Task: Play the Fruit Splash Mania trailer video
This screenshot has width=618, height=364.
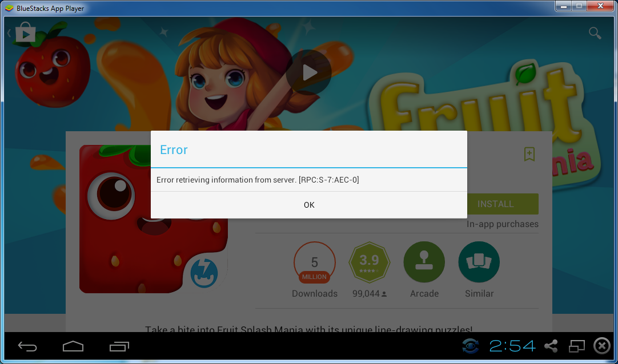Action: tap(308, 72)
